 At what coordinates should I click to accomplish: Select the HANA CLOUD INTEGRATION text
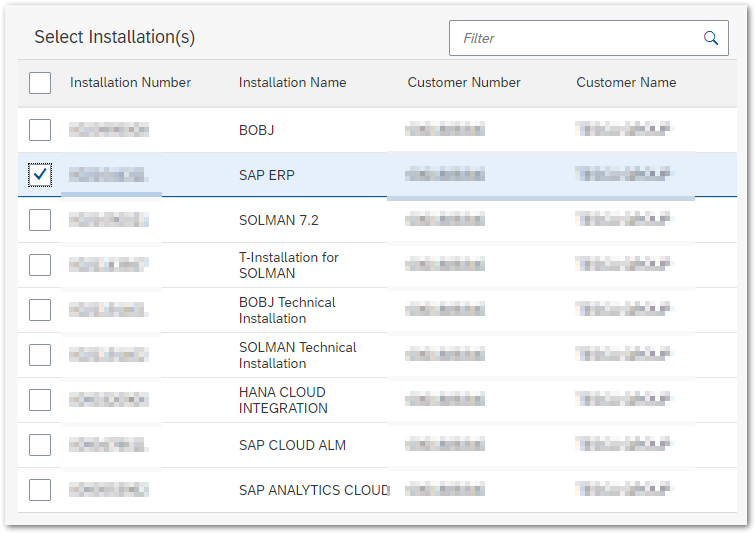[283, 400]
